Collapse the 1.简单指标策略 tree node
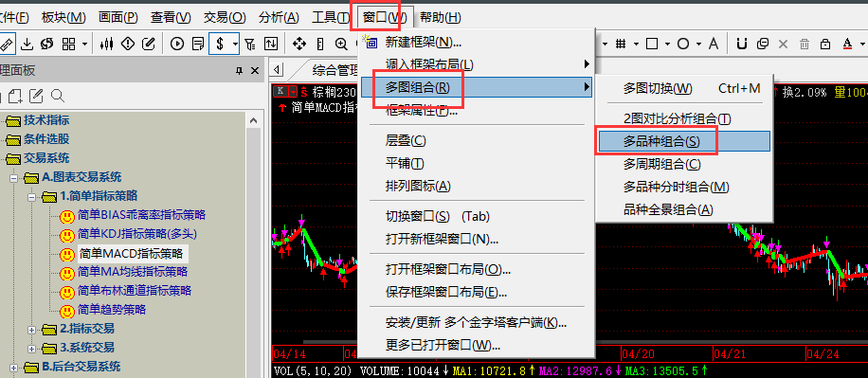 (31, 196)
